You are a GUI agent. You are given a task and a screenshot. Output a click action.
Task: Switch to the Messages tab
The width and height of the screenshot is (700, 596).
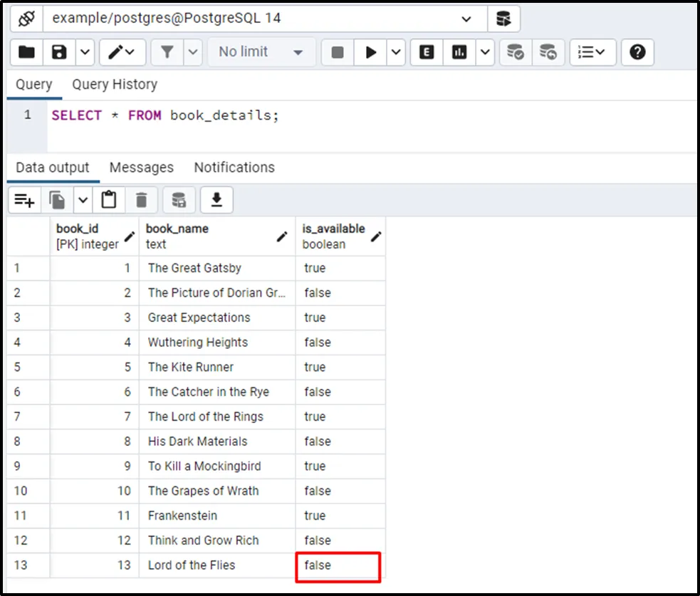tap(141, 167)
